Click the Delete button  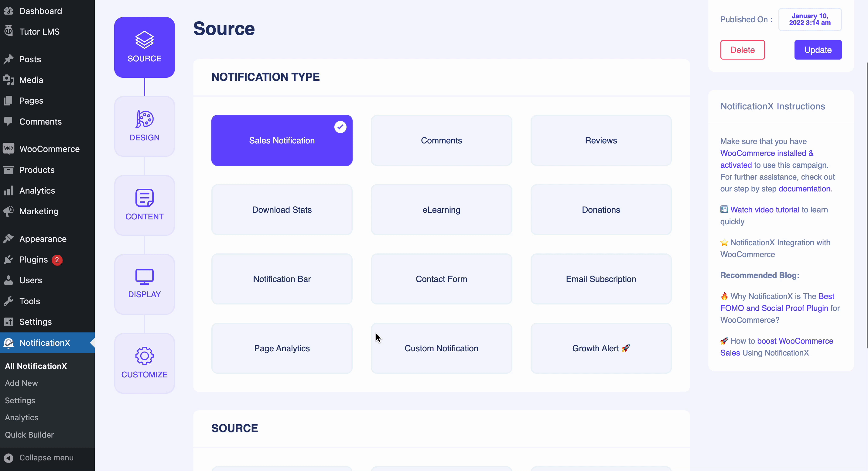[x=743, y=49]
